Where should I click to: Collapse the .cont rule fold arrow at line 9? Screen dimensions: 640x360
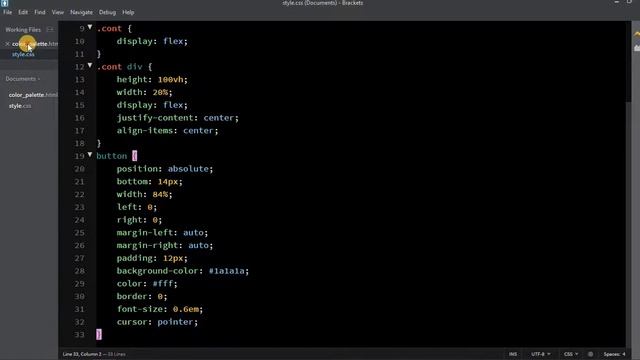click(x=90, y=27)
